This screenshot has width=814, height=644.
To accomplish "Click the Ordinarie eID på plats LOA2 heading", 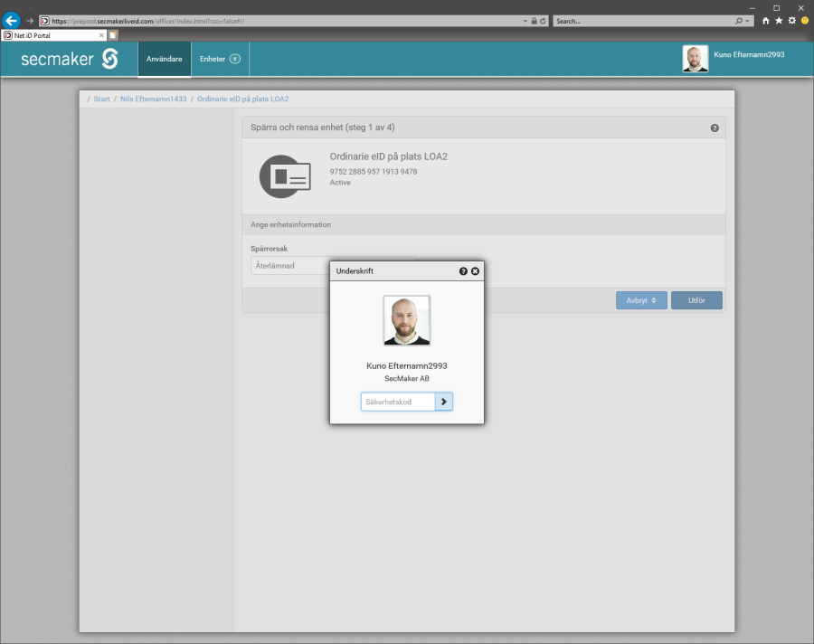I will click(x=388, y=156).
